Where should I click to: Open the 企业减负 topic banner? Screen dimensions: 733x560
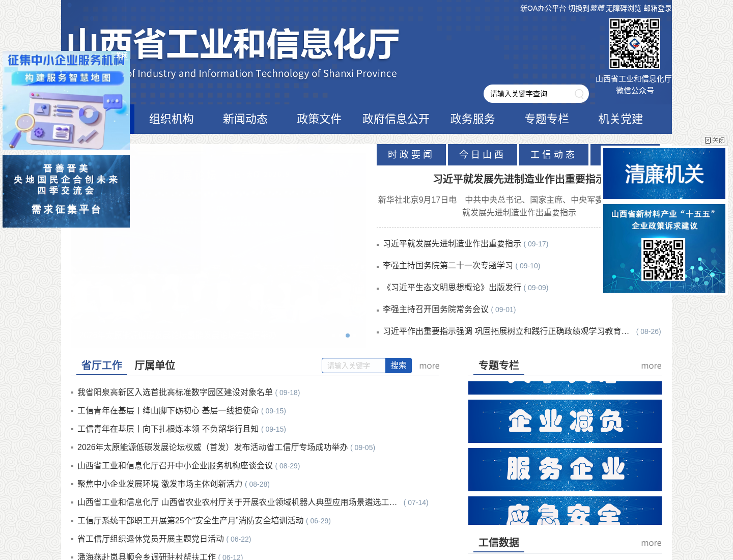point(565,421)
